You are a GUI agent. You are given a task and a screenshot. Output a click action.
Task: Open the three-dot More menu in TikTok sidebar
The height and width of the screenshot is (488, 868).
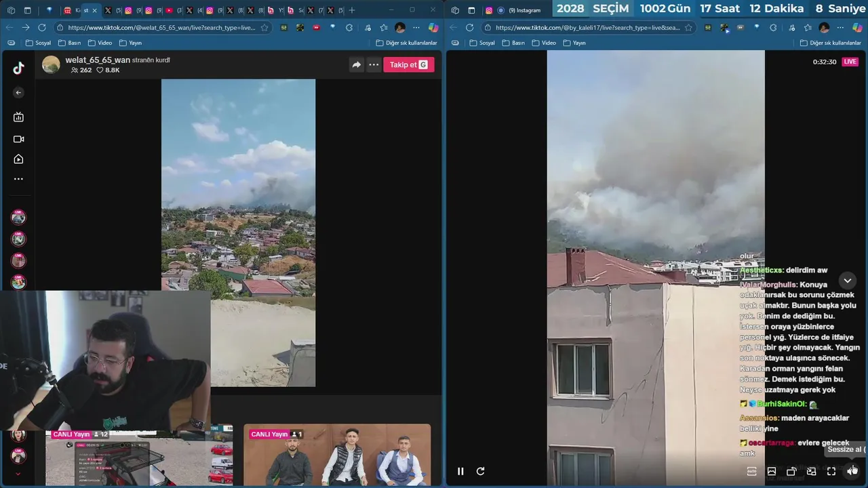(18, 179)
